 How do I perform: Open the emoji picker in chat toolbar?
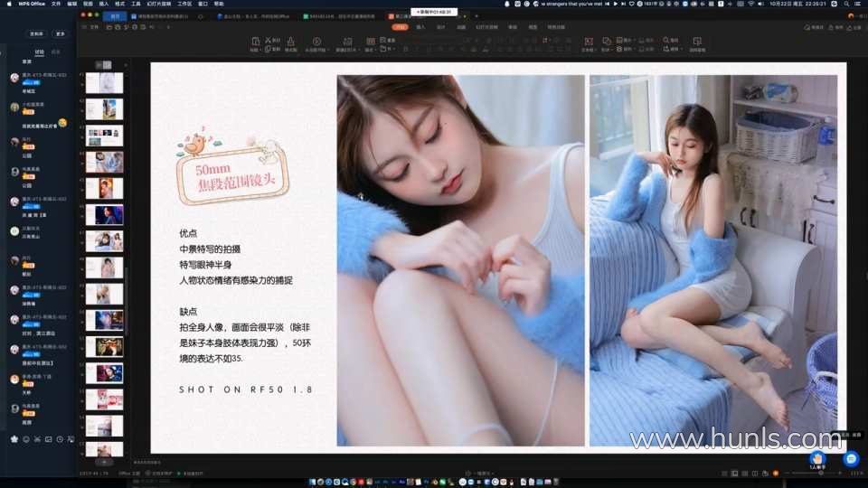point(26,439)
